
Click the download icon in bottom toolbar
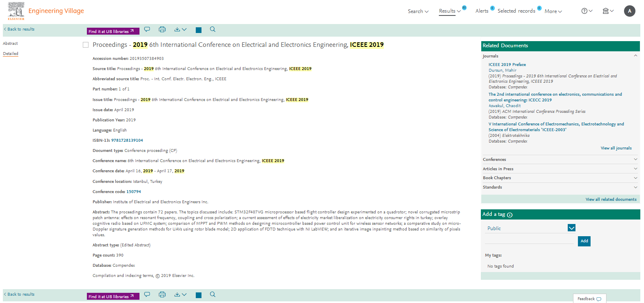click(x=177, y=294)
